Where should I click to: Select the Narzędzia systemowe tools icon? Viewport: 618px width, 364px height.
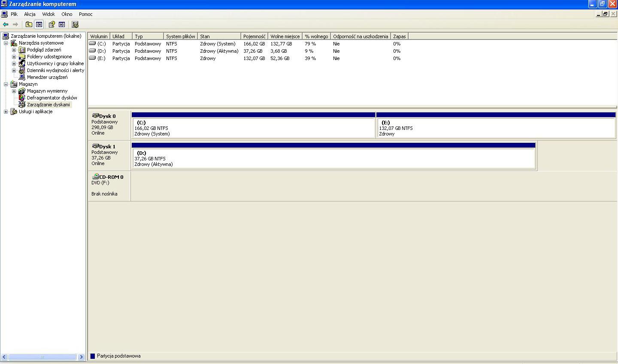pyautogui.click(x=14, y=43)
